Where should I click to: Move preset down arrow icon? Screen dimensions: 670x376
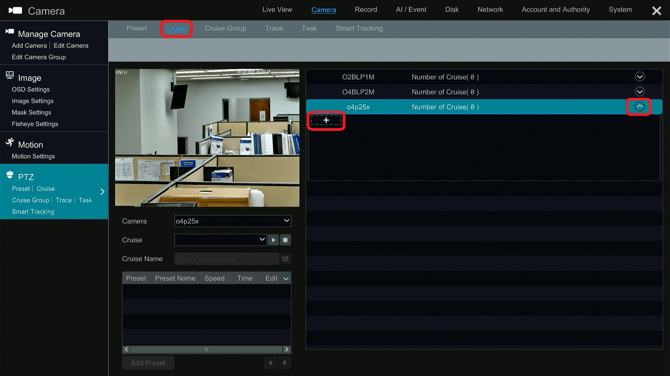tap(285, 363)
